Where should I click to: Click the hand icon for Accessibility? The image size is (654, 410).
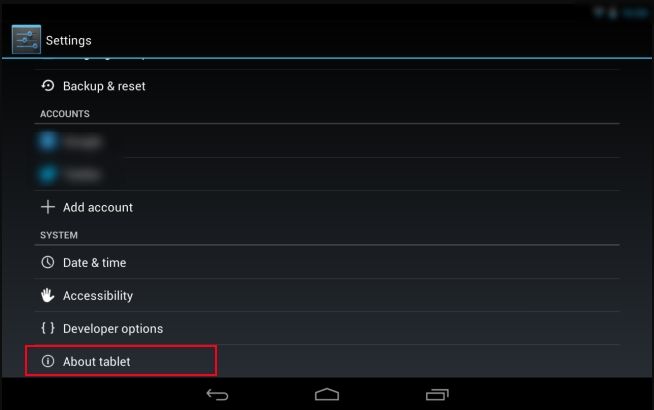tap(48, 295)
